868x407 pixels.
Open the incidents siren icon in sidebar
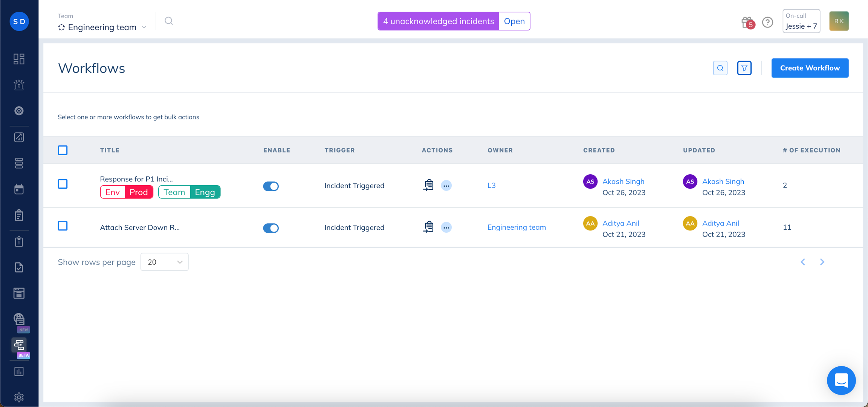coord(19,85)
